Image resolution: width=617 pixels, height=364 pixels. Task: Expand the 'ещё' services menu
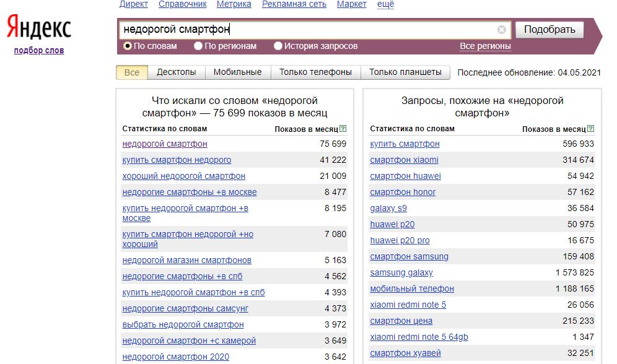385,4
